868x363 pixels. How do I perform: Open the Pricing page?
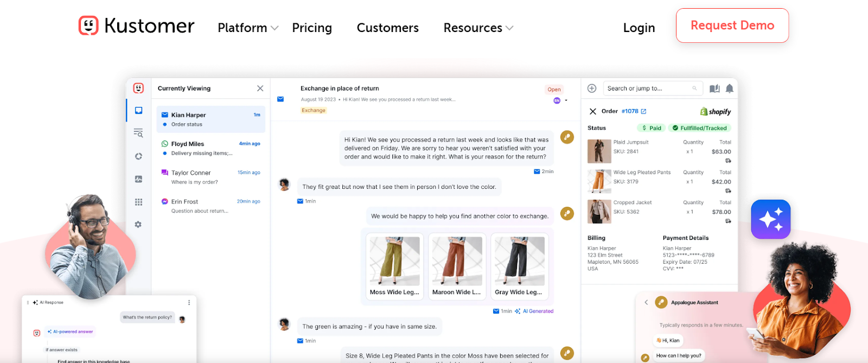(312, 28)
